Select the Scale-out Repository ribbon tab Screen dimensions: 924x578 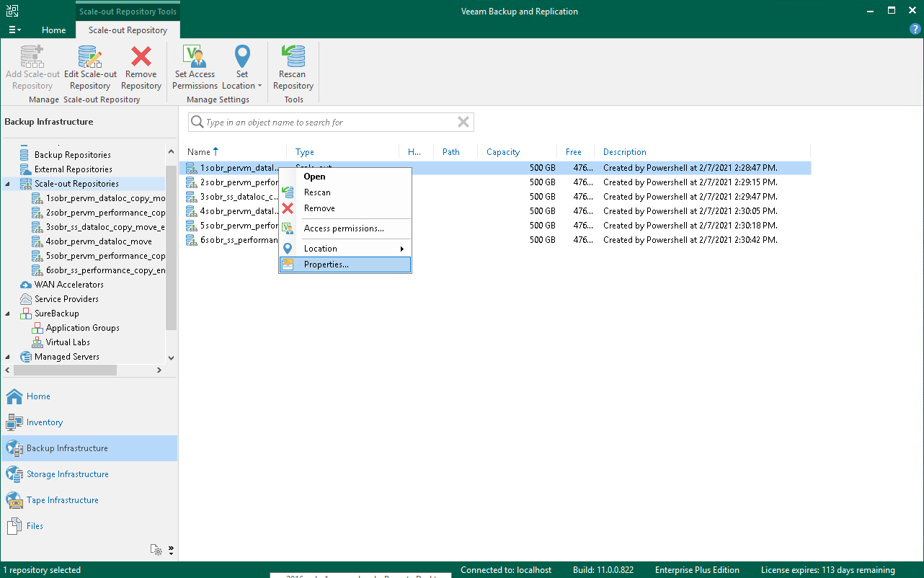[128, 30]
